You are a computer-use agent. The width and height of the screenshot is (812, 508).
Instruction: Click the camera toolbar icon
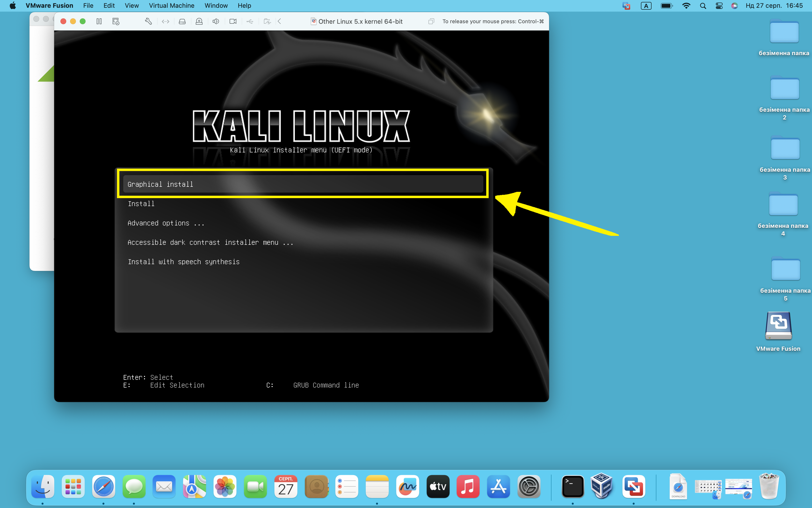coord(233,22)
